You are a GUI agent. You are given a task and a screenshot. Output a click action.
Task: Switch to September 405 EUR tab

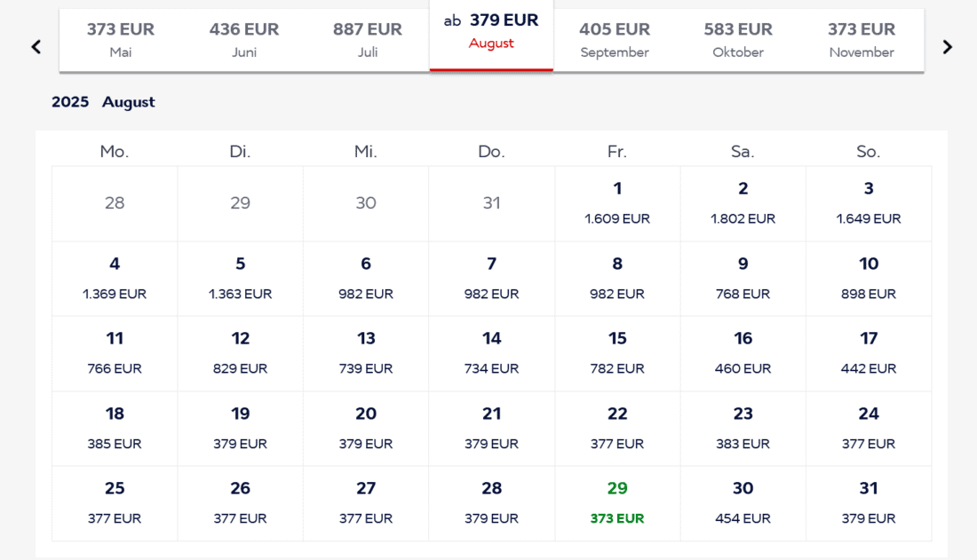615,40
